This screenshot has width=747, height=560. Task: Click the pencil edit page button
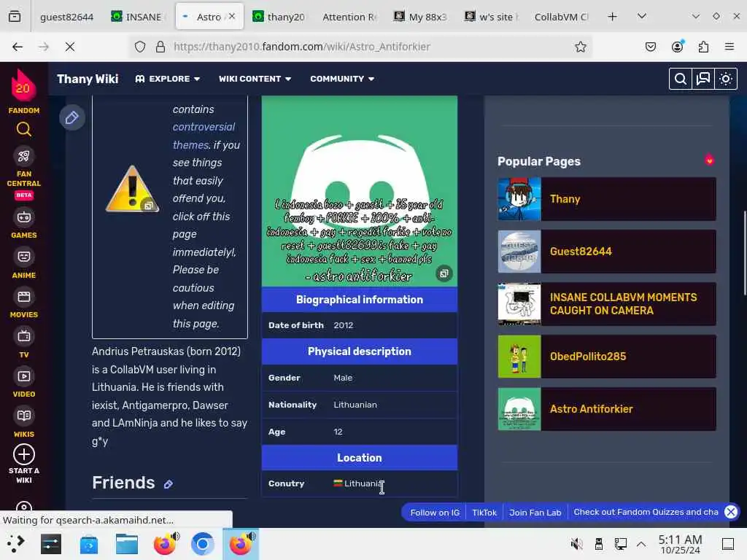point(72,117)
